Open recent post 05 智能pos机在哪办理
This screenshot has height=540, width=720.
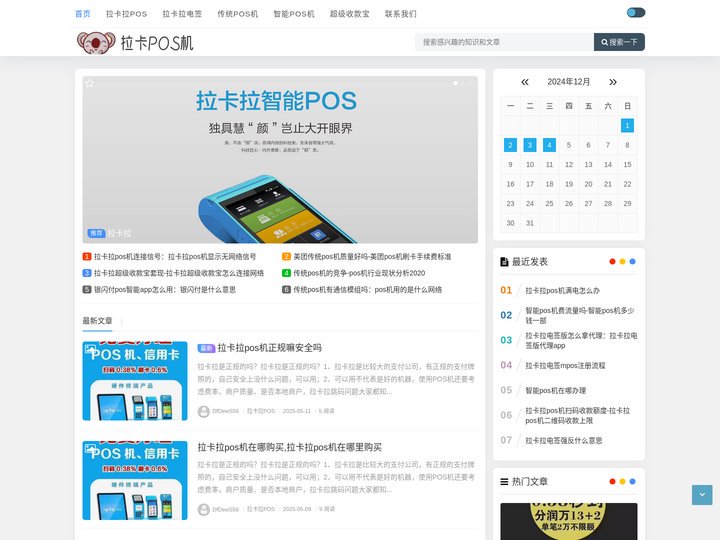pos(556,390)
